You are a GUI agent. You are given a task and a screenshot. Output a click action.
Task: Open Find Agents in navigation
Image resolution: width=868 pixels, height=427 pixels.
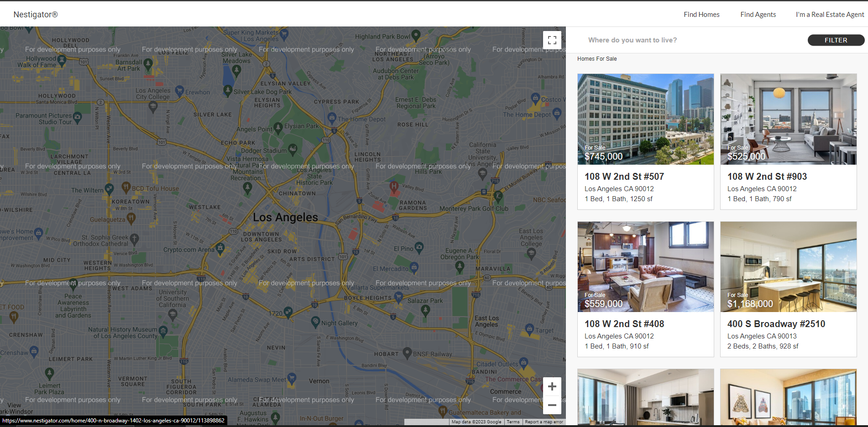(758, 15)
